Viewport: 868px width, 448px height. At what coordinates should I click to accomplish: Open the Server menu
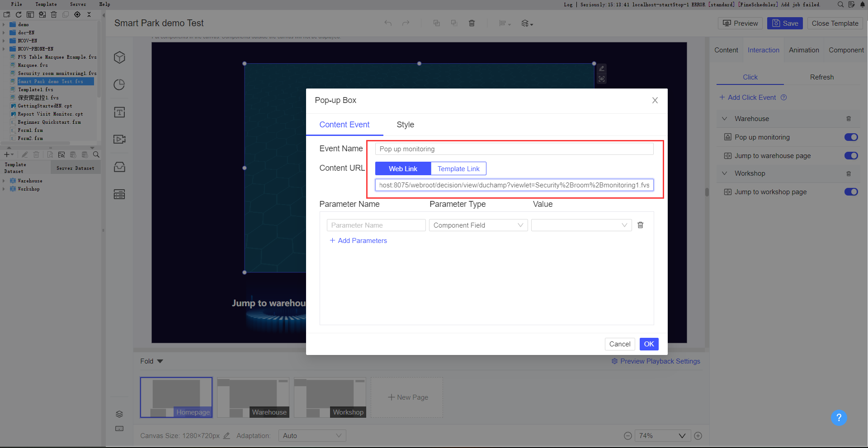click(x=77, y=4)
